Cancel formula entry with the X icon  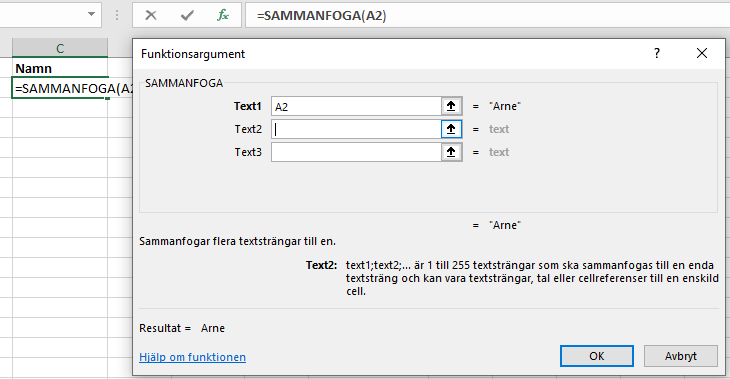(x=151, y=15)
